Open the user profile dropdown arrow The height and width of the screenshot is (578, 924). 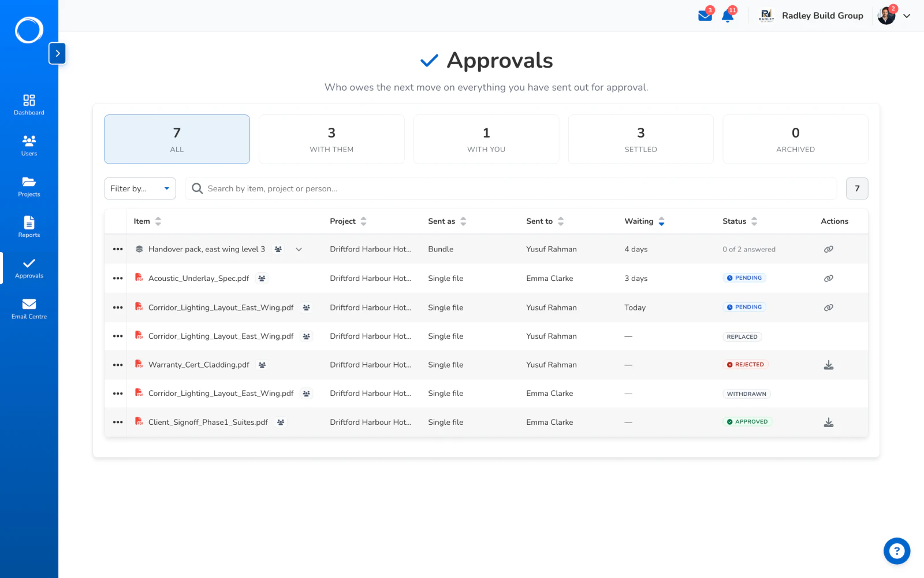907,16
